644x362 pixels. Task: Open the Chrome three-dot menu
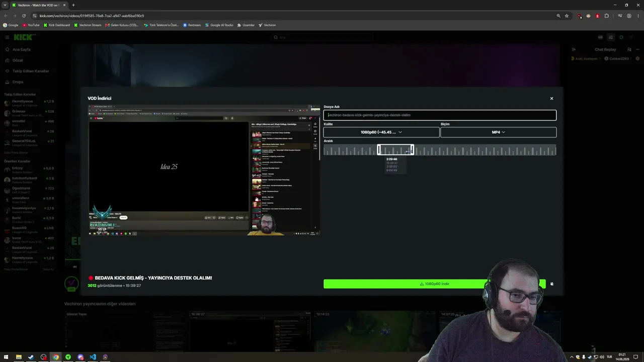pyautogui.click(x=638, y=16)
